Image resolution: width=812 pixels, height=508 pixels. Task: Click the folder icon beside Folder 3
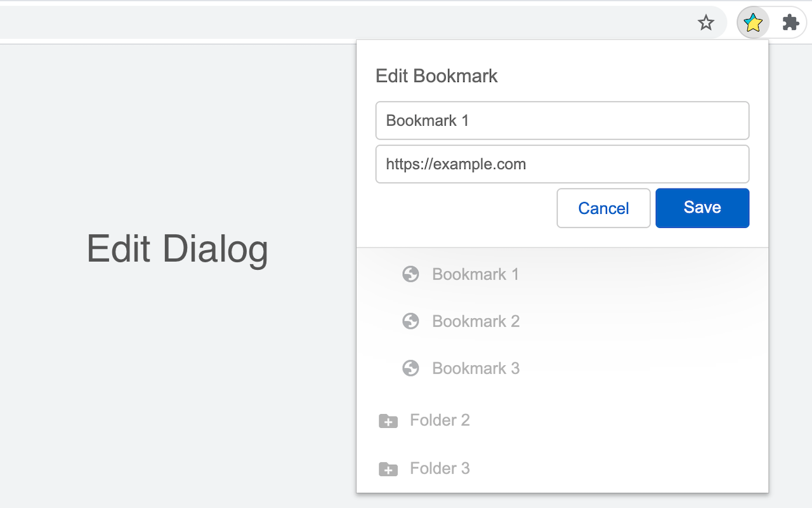388,469
